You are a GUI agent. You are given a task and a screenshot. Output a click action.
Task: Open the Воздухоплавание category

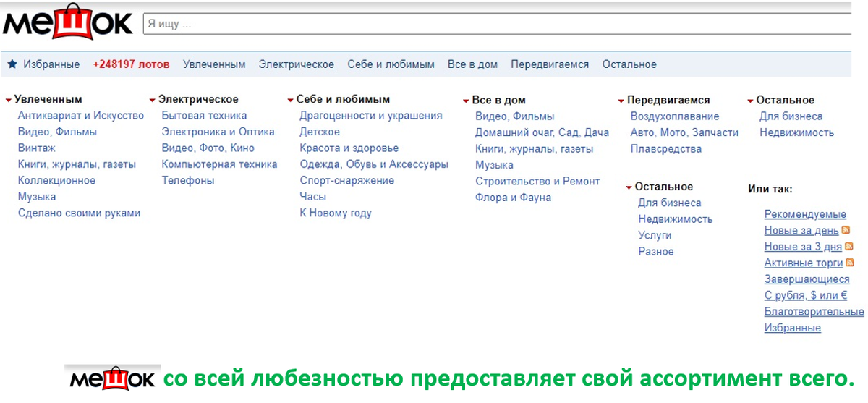(675, 116)
